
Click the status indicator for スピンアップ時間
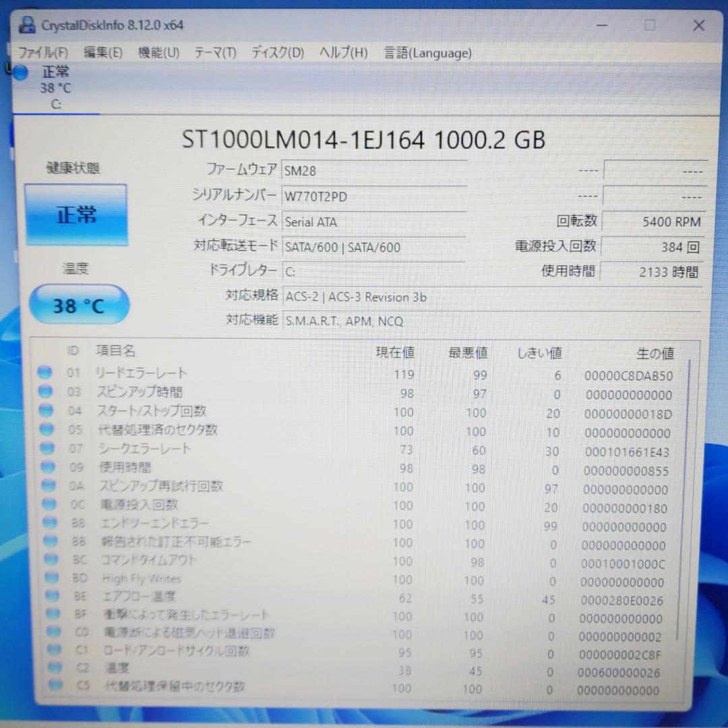coord(44,390)
